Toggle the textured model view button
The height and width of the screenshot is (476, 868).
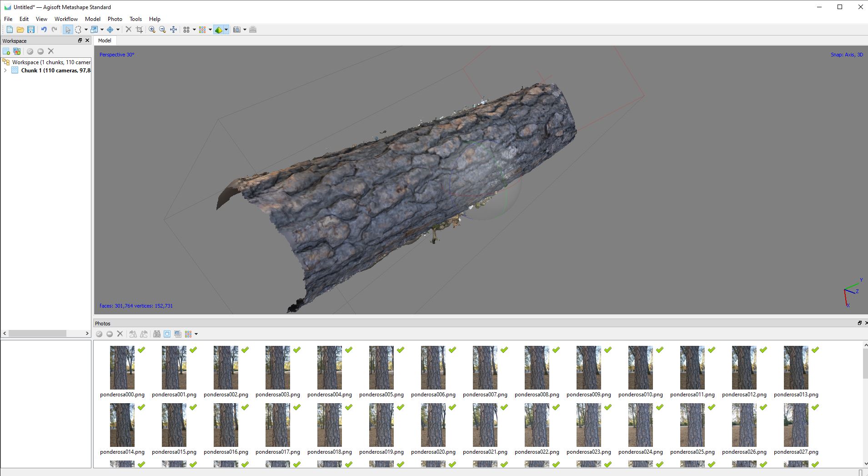click(x=219, y=30)
